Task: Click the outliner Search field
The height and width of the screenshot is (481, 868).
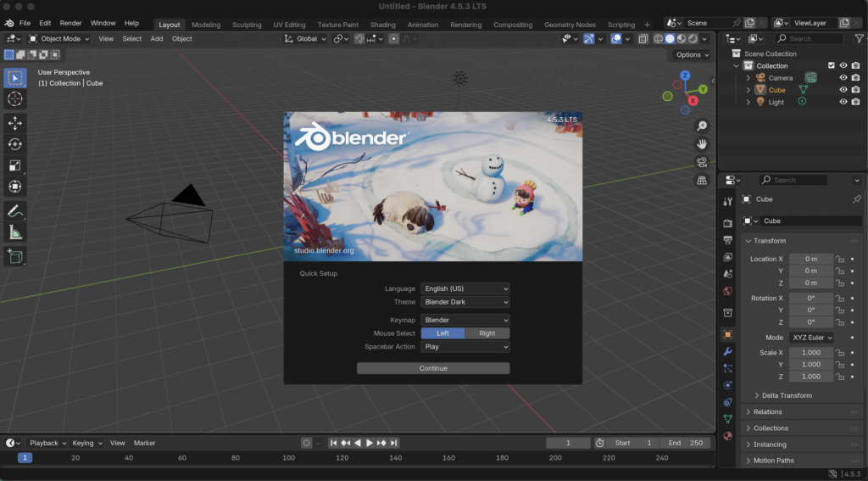Action: [x=808, y=39]
